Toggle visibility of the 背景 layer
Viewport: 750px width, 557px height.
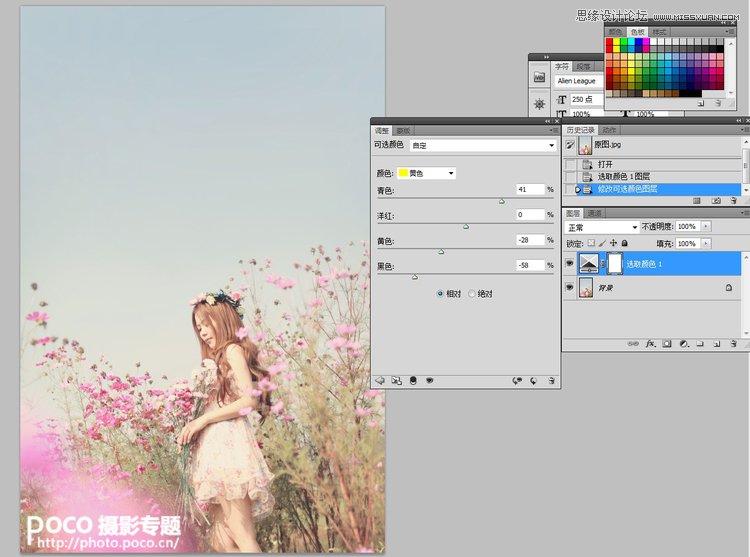point(571,287)
